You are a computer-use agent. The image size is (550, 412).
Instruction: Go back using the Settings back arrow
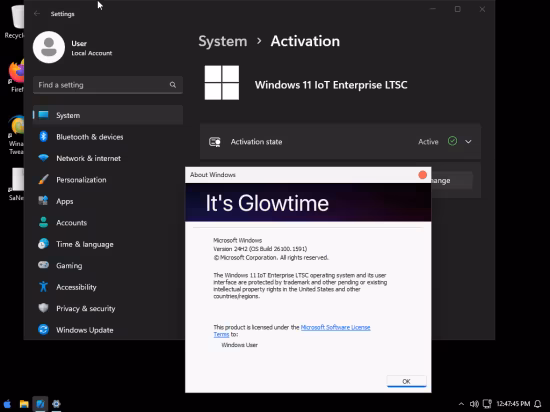(37, 14)
